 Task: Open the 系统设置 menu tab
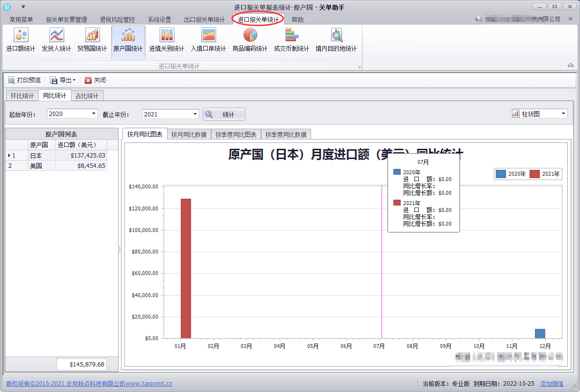click(x=159, y=20)
